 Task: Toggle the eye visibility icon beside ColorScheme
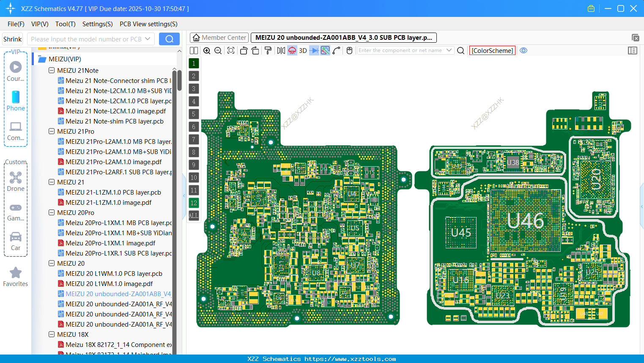click(x=523, y=50)
